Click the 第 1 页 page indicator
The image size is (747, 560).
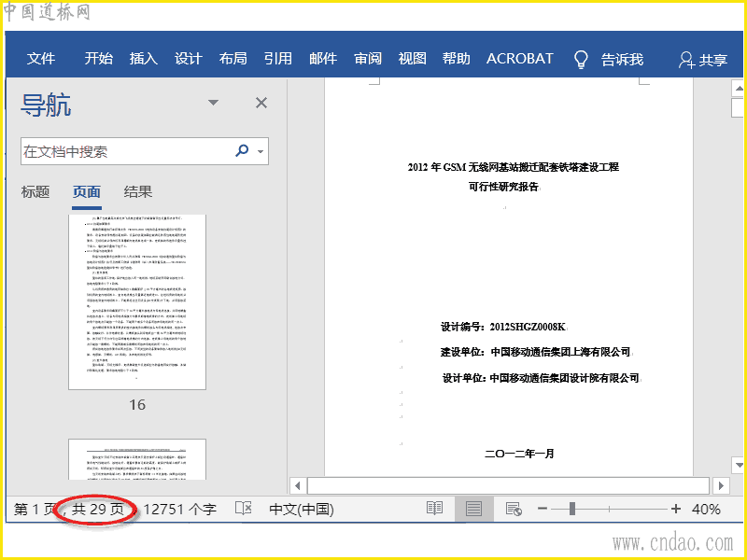35,510
